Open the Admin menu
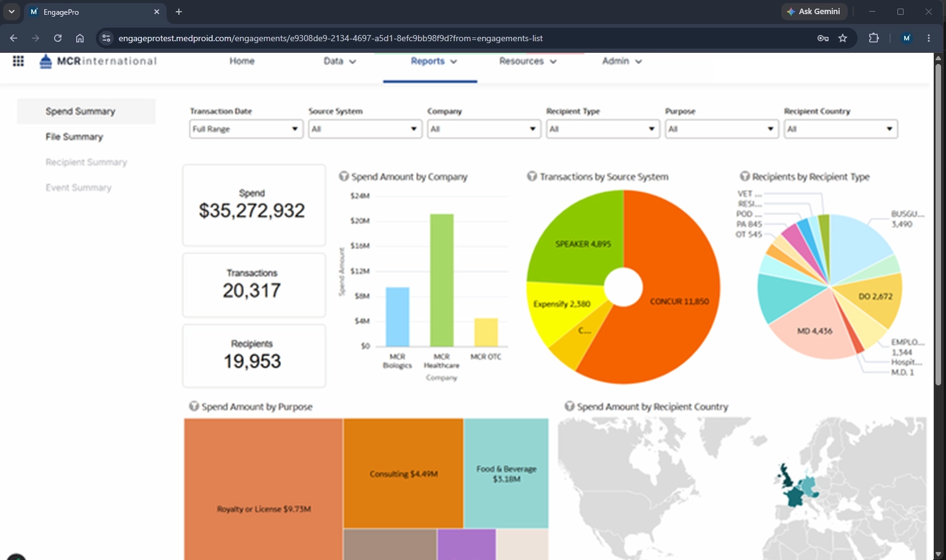The width and height of the screenshot is (946, 560). point(621,61)
